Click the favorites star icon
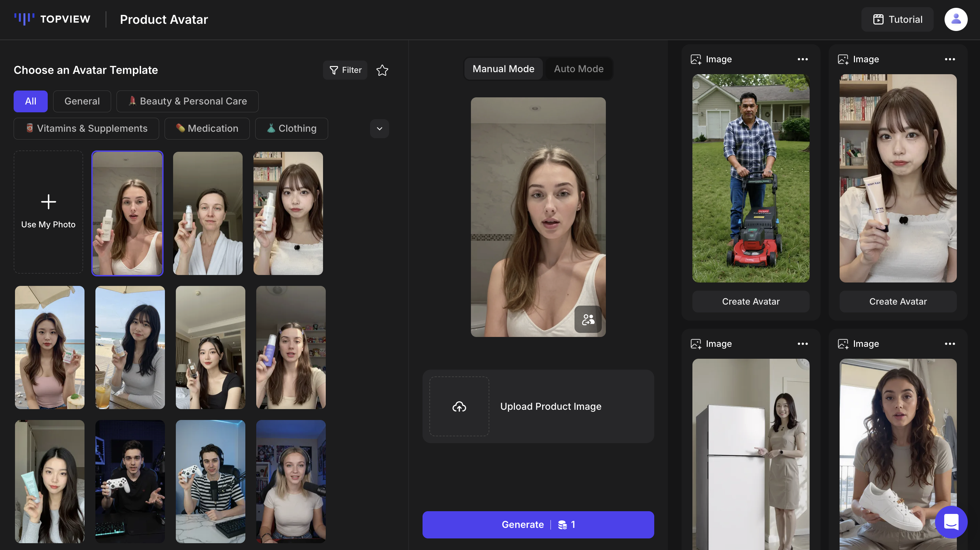This screenshot has height=550, width=980. 382,70
